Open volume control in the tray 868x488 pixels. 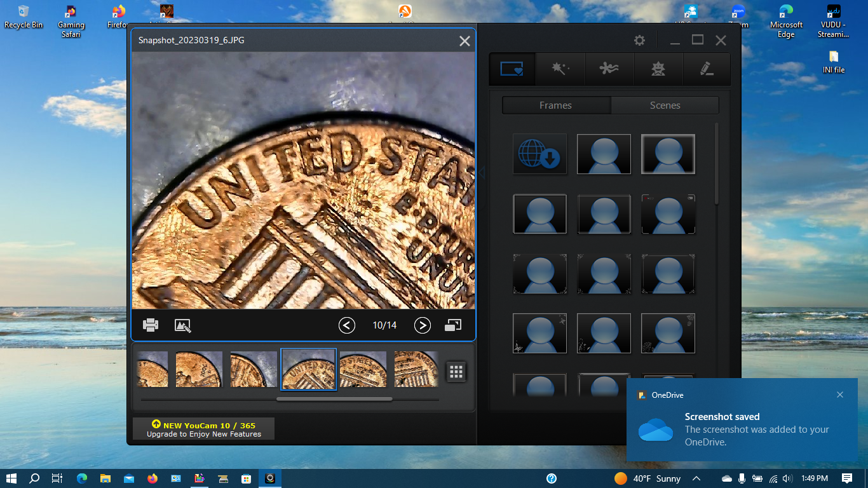[x=788, y=478]
